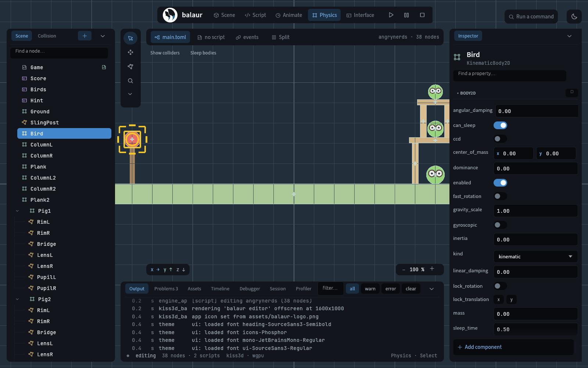This screenshot has height=368, width=588.
Task: Toggle dark mode moon icon
Action: tap(574, 17)
